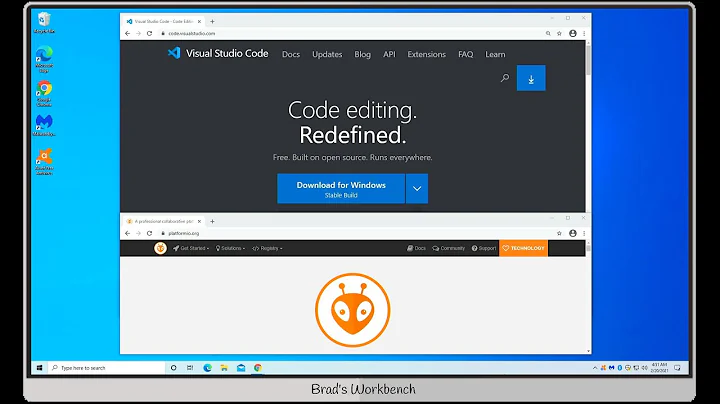The height and width of the screenshot is (404, 720).
Task: Open Chrome zoom icon in VS Code window
Action: click(x=548, y=34)
